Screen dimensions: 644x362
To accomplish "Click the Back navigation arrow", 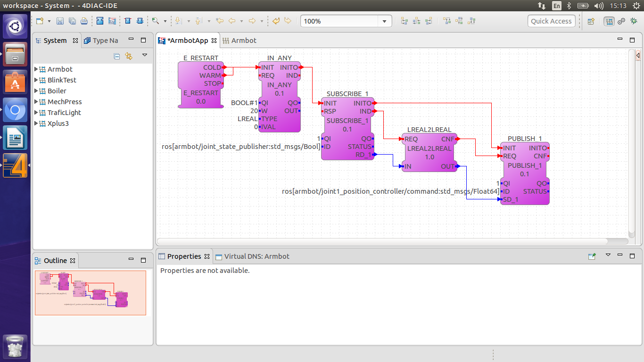I will [232, 21].
